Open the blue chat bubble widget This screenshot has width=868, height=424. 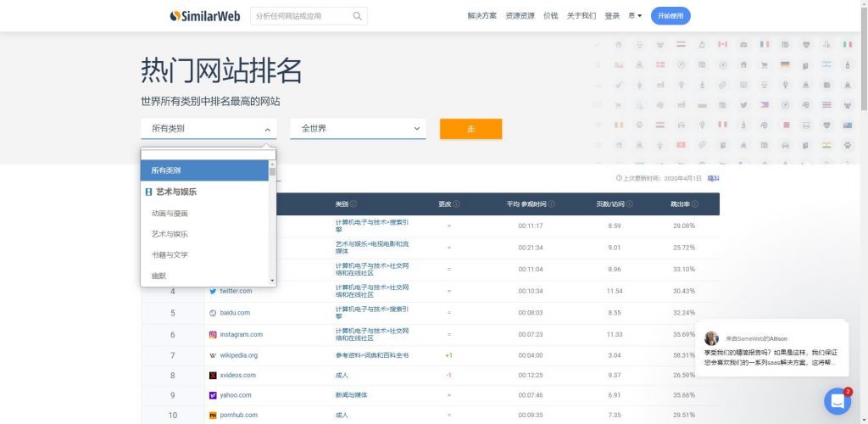837,401
